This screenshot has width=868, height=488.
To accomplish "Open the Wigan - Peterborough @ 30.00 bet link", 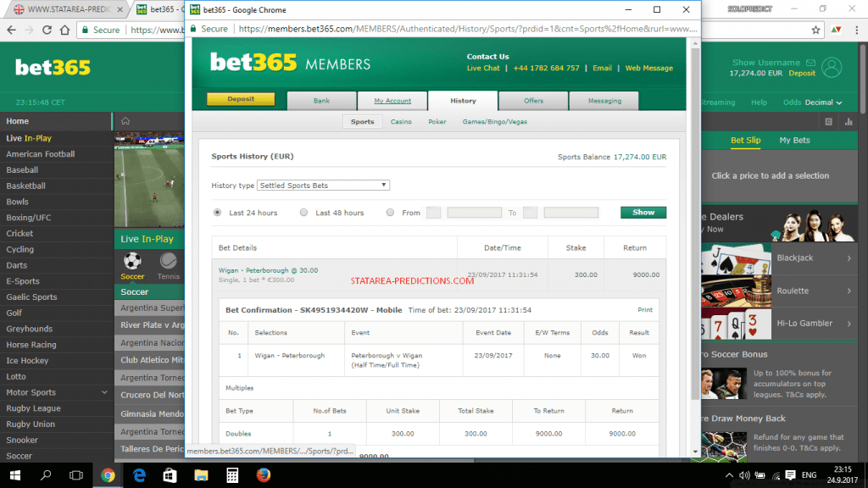I will [x=268, y=270].
